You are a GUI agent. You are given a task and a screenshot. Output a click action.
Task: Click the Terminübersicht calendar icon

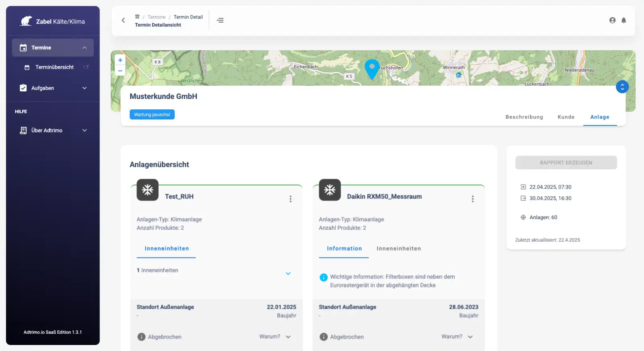(27, 68)
